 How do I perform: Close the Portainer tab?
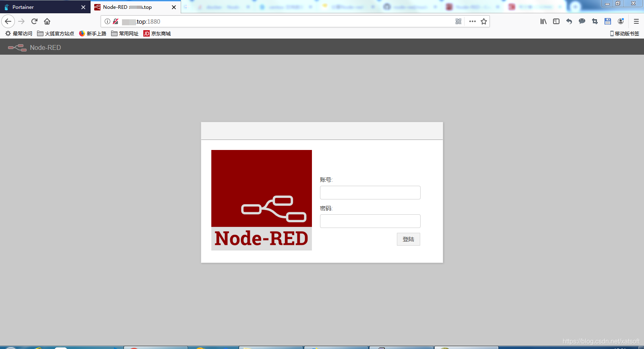(83, 7)
